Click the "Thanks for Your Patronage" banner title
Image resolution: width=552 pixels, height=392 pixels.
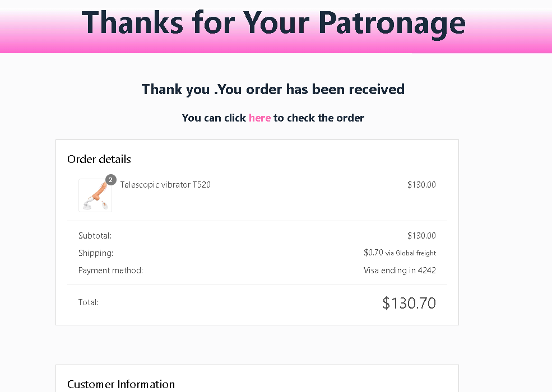click(x=273, y=24)
